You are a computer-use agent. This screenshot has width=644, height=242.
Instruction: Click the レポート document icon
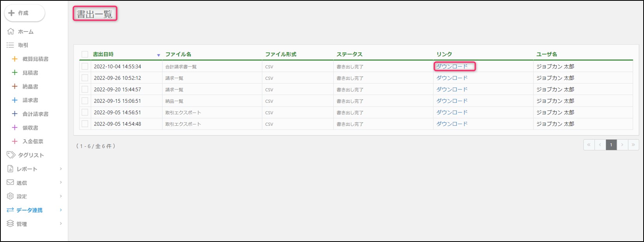coord(11,169)
